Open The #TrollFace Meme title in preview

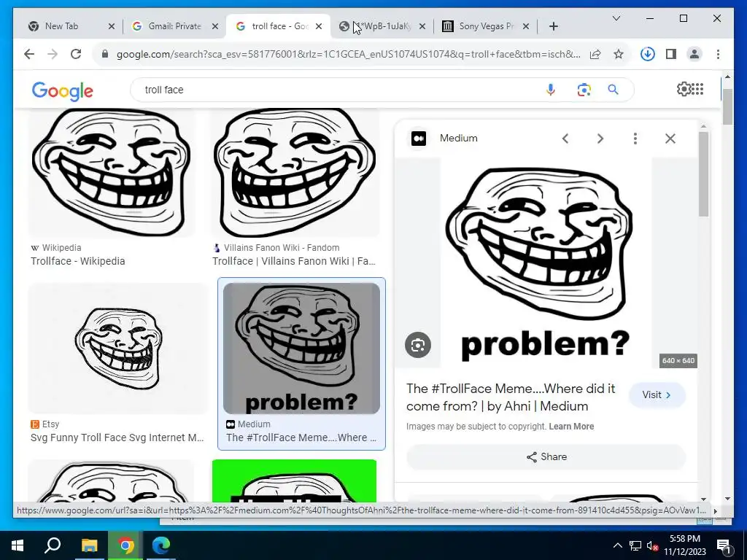coord(511,397)
